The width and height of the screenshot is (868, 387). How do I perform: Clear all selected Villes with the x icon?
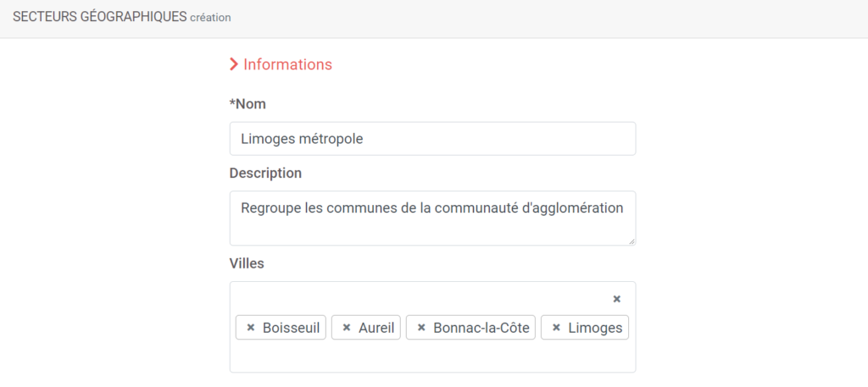pos(617,299)
